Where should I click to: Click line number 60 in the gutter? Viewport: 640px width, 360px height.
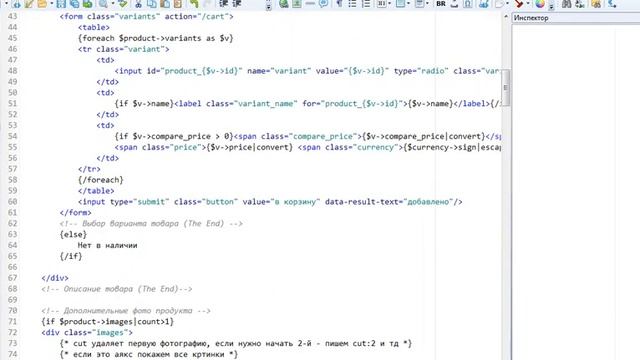pos(13,202)
